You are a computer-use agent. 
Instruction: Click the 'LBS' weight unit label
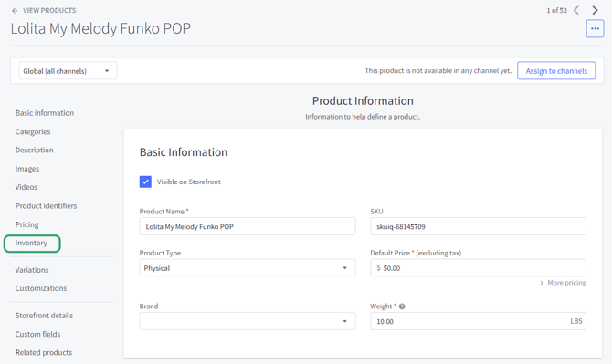[576, 321]
